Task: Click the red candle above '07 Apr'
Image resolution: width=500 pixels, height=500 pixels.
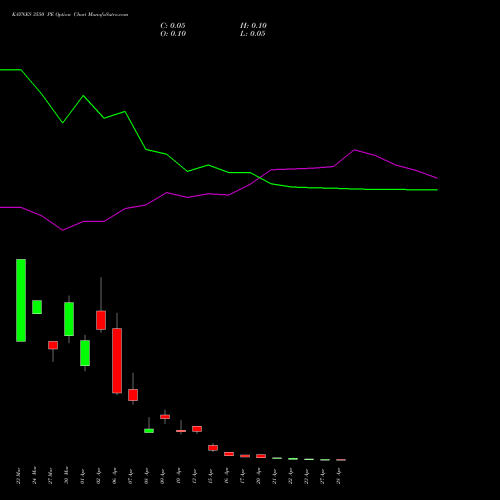Action: (x=133, y=395)
